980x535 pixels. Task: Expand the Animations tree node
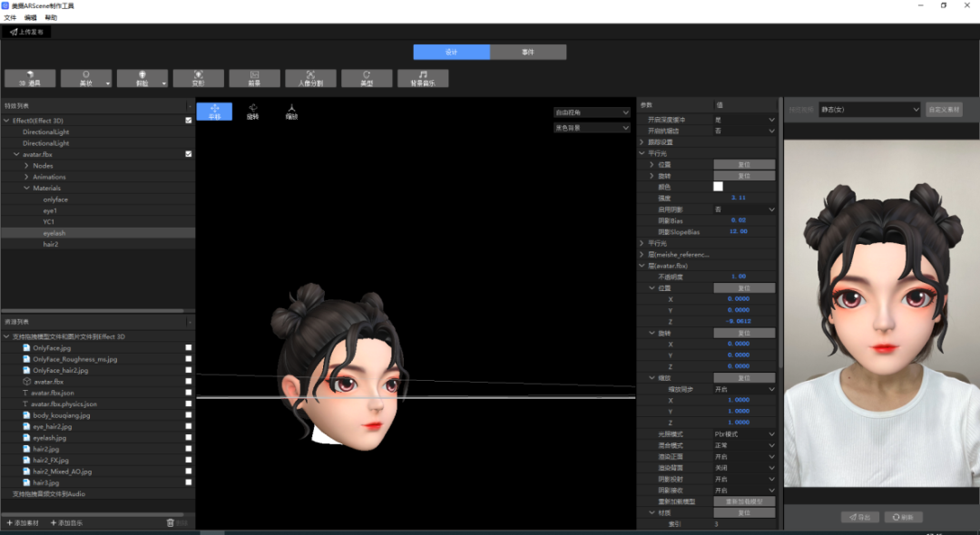pos(26,177)
